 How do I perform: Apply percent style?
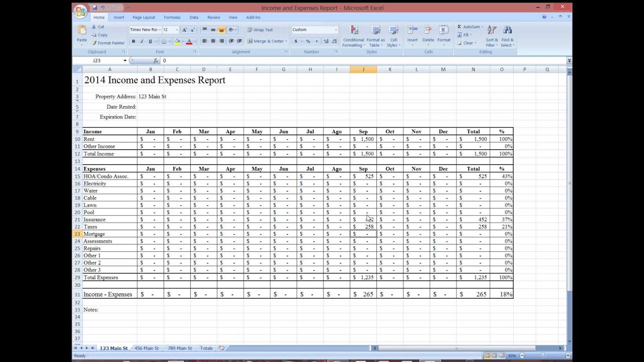coord(308,41)
